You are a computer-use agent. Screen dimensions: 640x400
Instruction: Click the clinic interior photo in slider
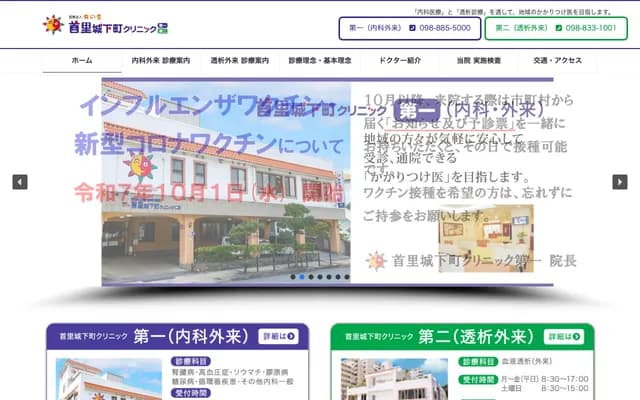point(486,238)
